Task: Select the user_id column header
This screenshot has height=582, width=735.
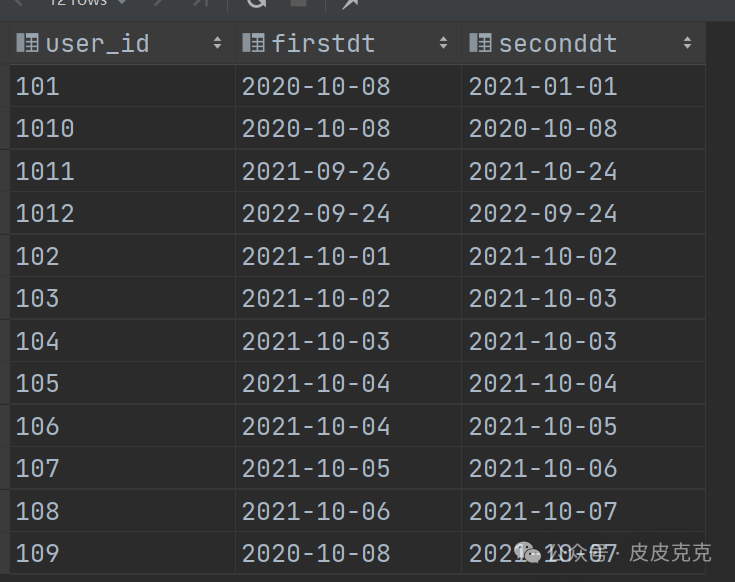Action: pos(122,43)
